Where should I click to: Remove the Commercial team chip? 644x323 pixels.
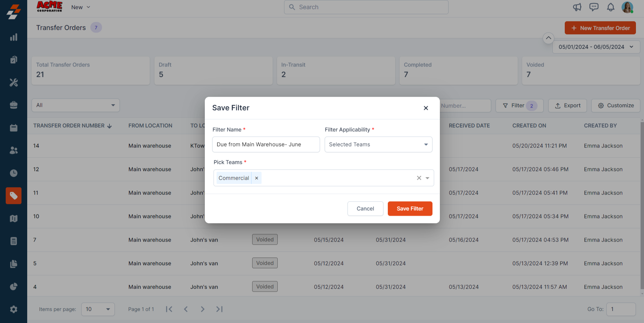coord(257,178)
